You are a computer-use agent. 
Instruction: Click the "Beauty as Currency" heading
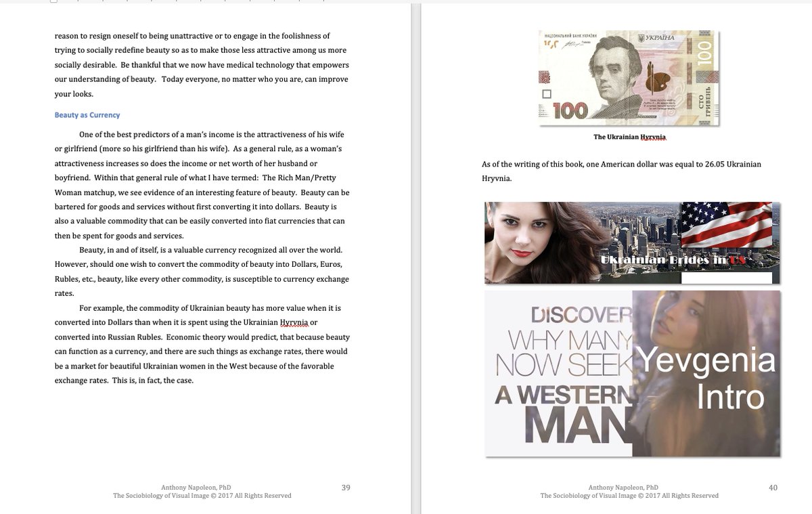87,115
